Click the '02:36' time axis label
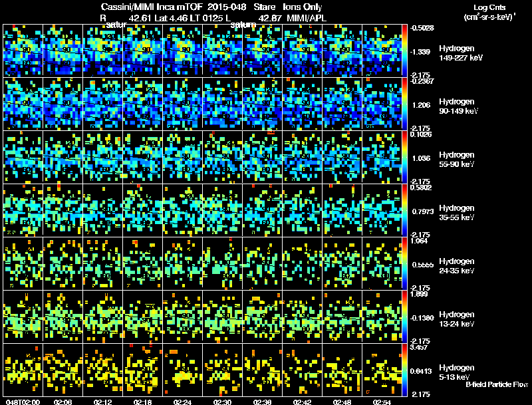Screen dimensions: 532x405 (262, 402)
